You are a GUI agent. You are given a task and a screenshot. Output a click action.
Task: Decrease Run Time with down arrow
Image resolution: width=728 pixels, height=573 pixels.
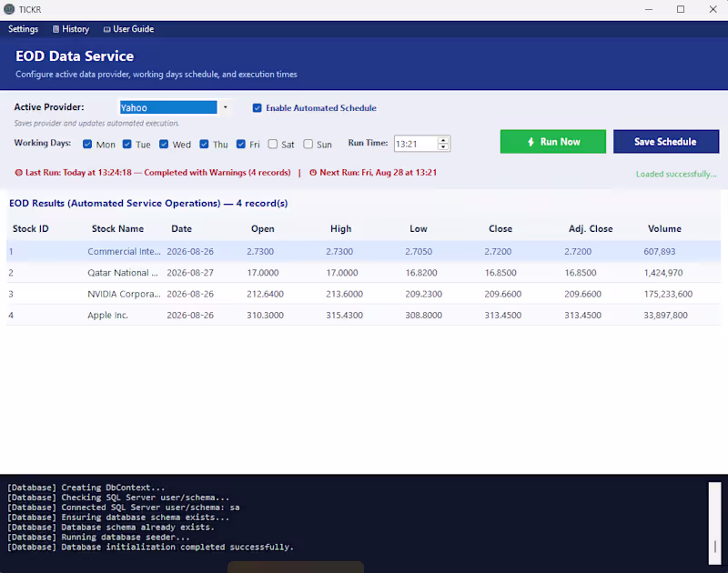tap(443, 147)
